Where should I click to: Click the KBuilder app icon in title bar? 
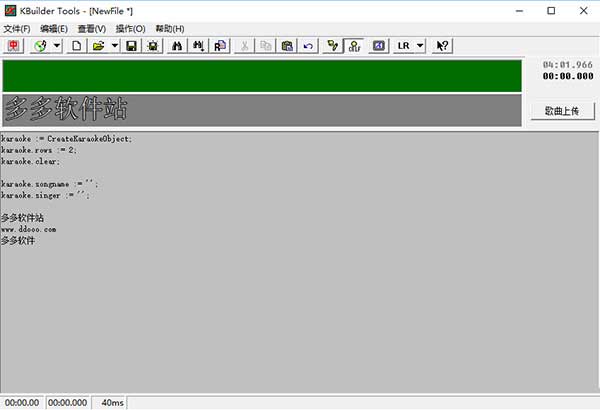10,11
